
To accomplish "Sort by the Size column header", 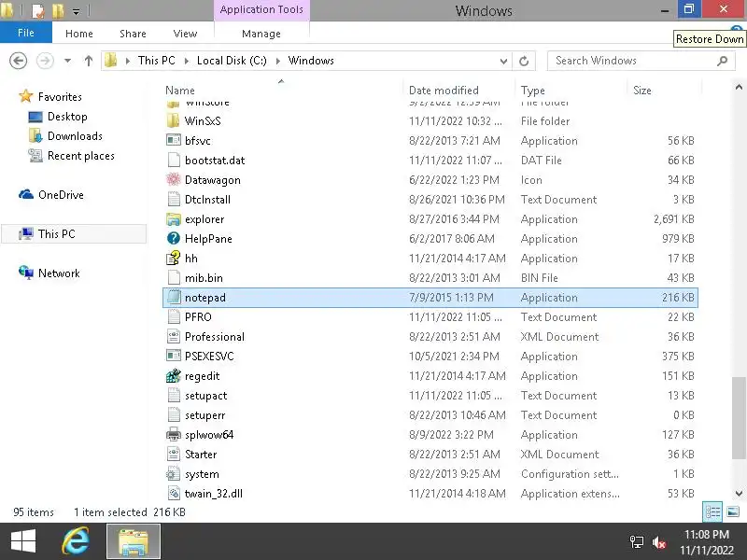I will tap(642, 90).
